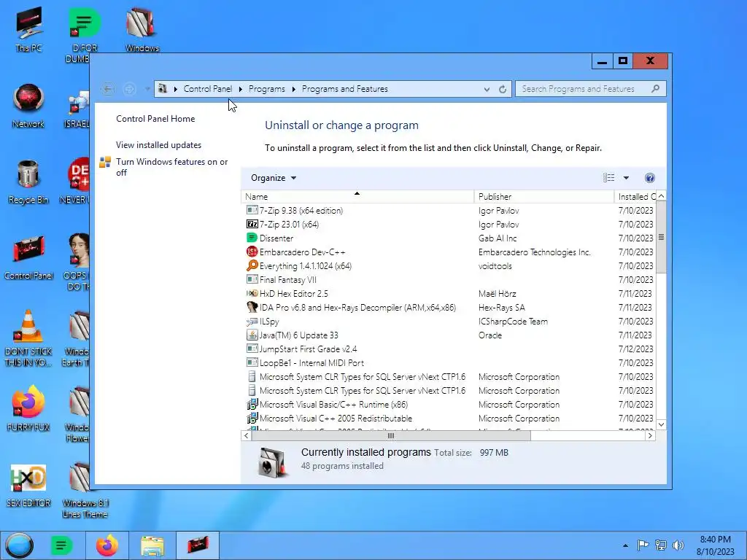Open the Organize dropdown menu

tap(274, 178)
